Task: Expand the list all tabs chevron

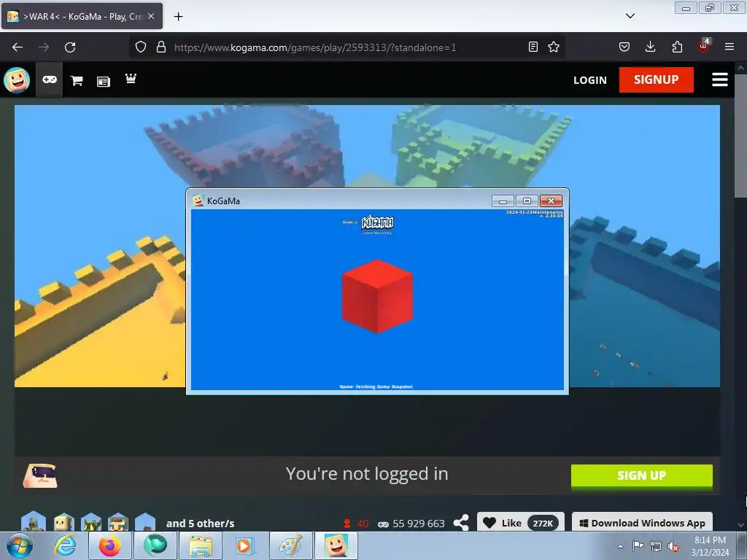Action: coord(630,16)
